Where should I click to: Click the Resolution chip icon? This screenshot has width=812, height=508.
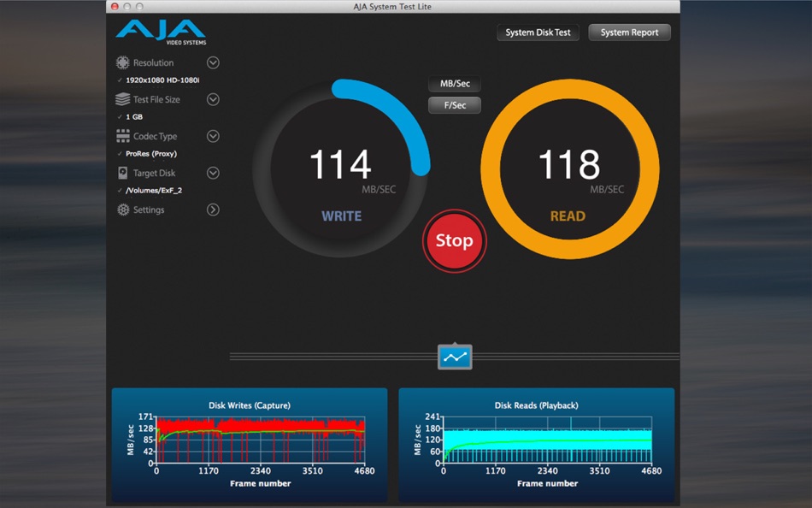click(123, 62)
